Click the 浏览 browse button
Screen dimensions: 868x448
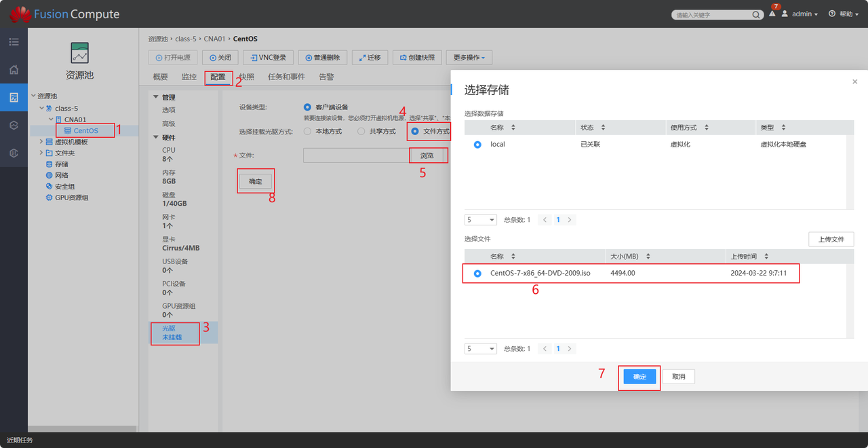pos(427,155)
